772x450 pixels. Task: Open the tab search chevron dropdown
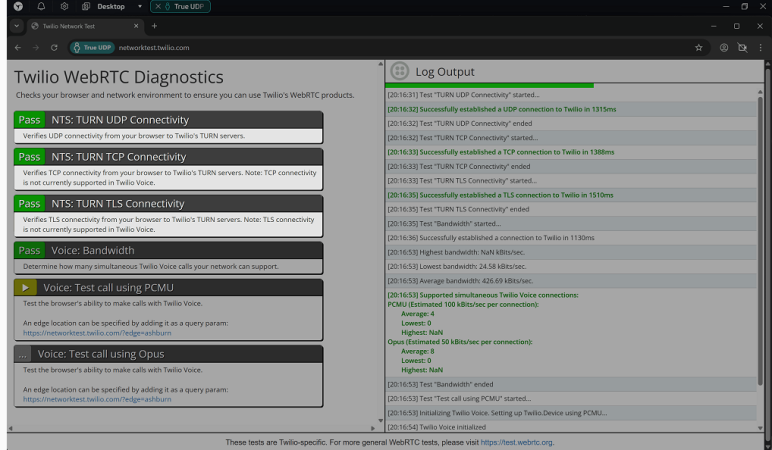click(x=19, y=25)
